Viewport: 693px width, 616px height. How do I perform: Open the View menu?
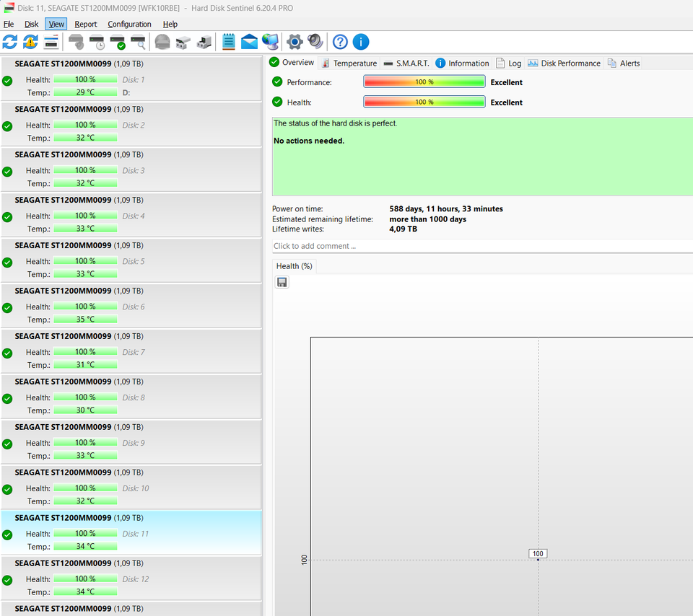(x=56, y=24)
